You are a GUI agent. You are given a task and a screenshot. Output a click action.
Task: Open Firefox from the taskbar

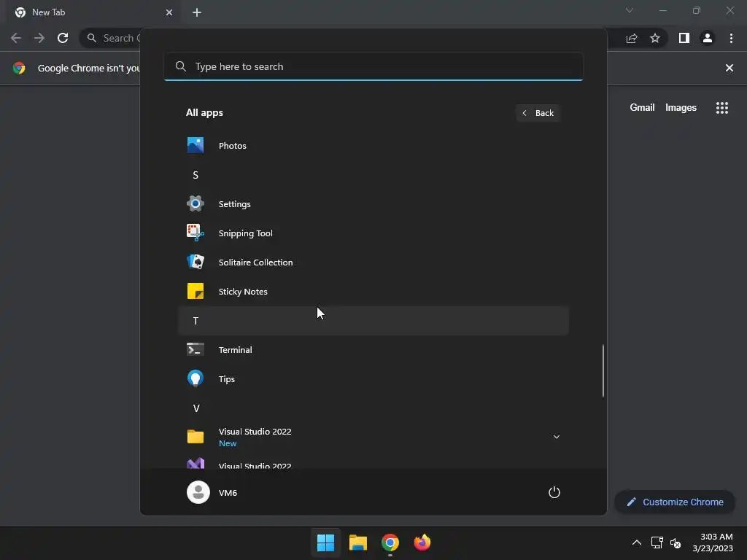tap(422, 542)
